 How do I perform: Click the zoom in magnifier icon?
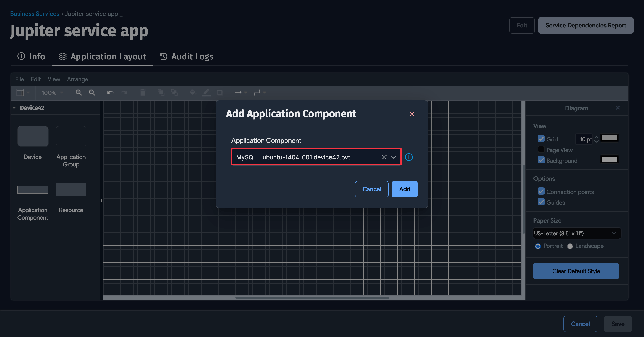79,93
